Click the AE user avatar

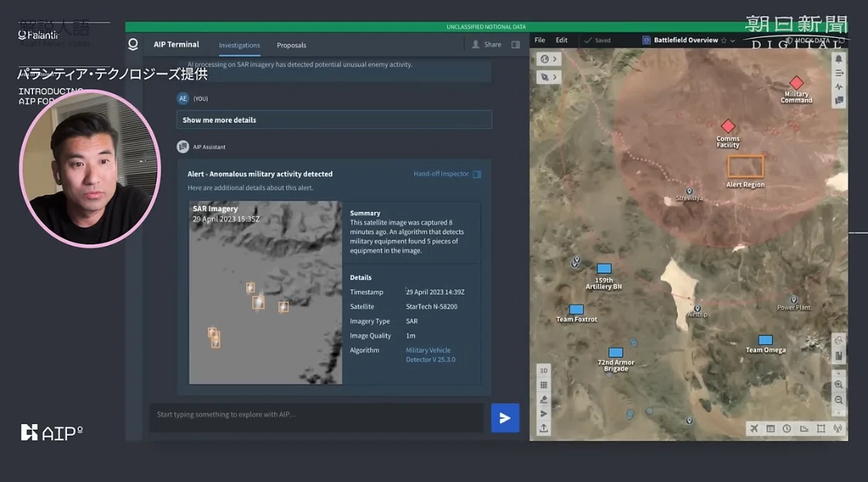pyautogui.click(x=183, y=99)
